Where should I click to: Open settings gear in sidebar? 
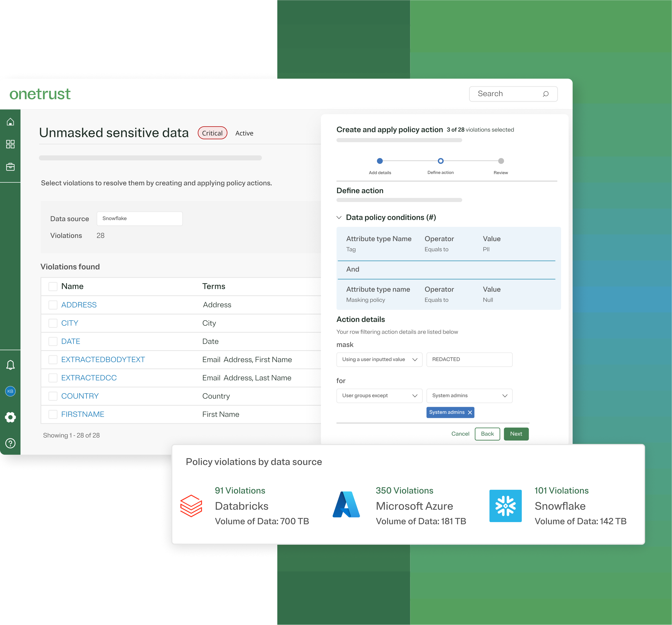click(10, 417)
